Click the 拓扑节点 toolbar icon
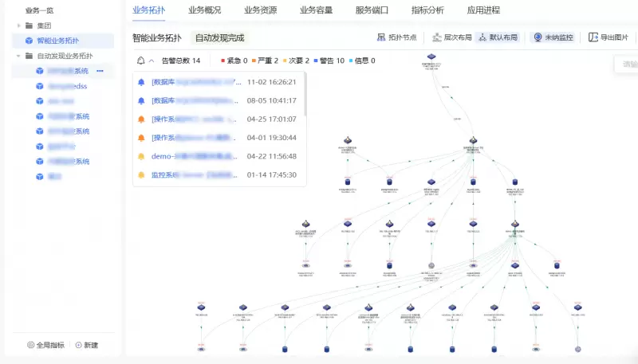This screenshot has height=364, width=638. (381, 37)
